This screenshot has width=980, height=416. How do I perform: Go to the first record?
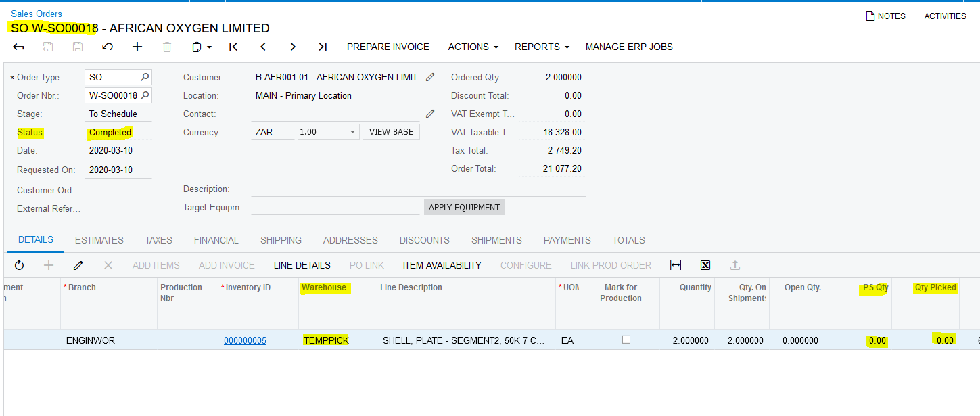coord(233,47)
